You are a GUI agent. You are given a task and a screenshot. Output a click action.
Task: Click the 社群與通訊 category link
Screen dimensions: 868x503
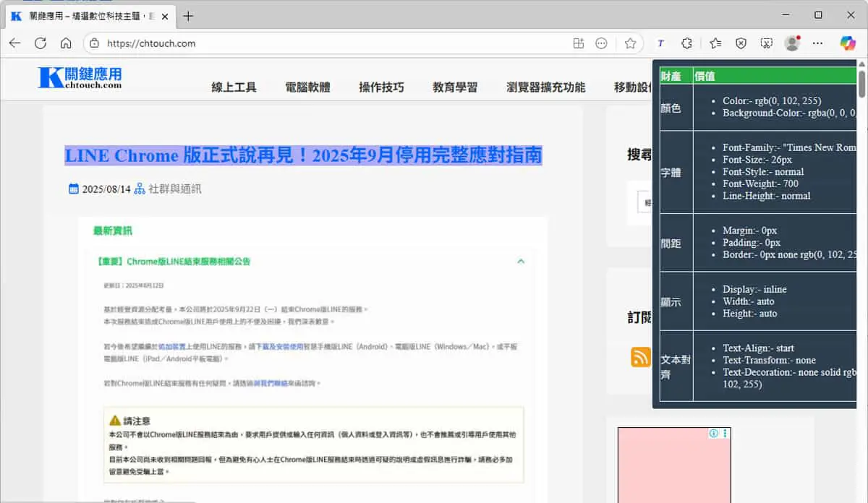coord(174,189)
